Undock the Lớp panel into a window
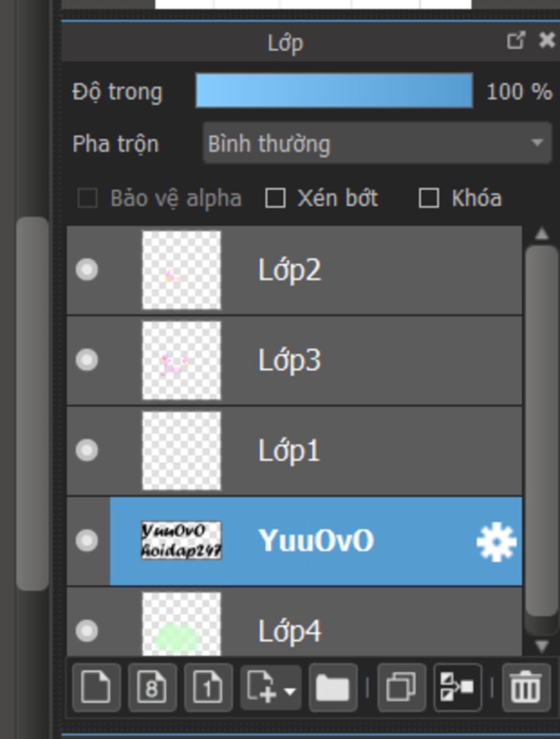Viewport: 560px width, 739px height. [516, 40]
